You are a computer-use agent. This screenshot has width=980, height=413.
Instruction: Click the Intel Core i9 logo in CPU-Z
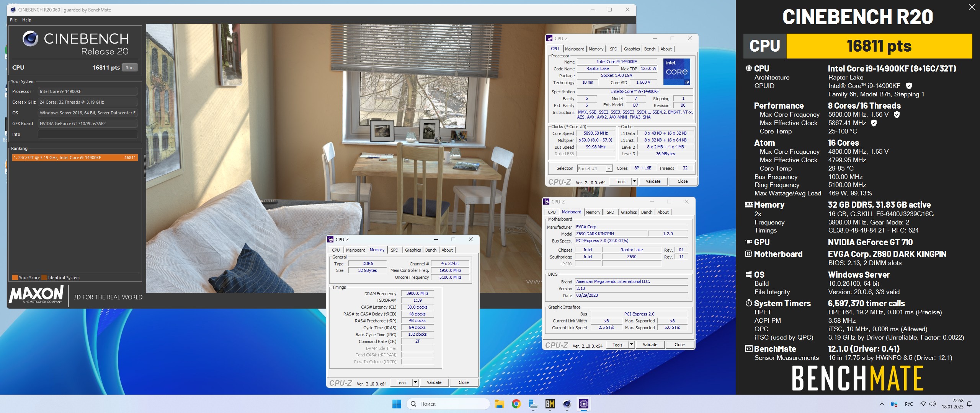point(676,72)
